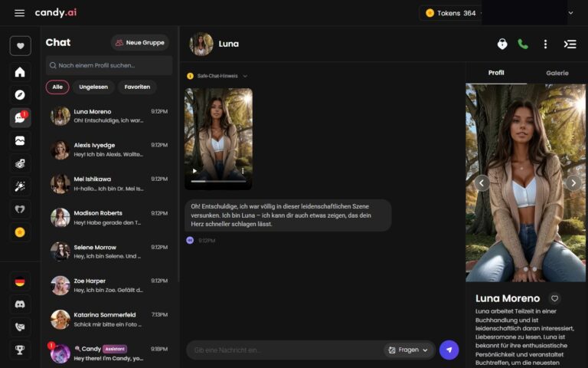Show previous profile photo
This screenshot has height=368, width=588.
[x=482, y=183]
